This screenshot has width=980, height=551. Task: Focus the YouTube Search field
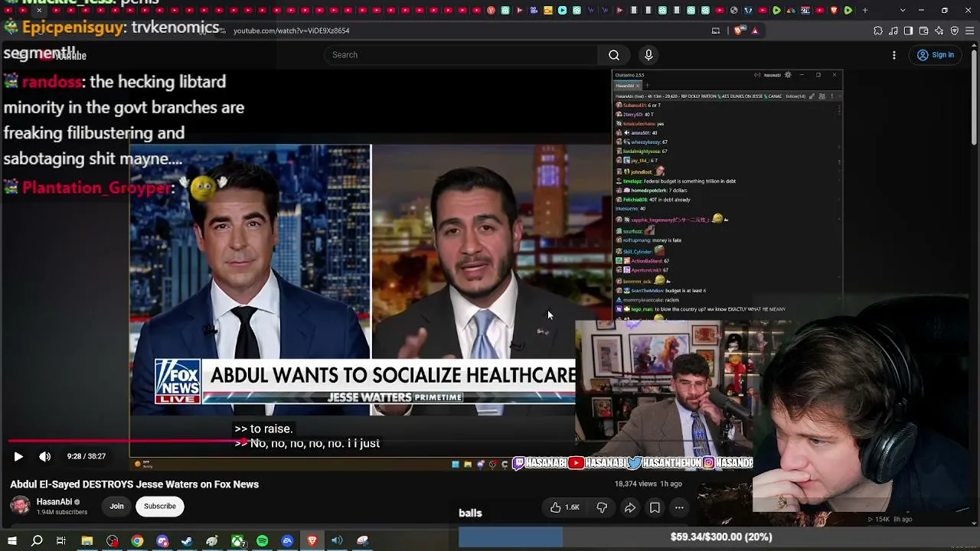tap(462, 55)
